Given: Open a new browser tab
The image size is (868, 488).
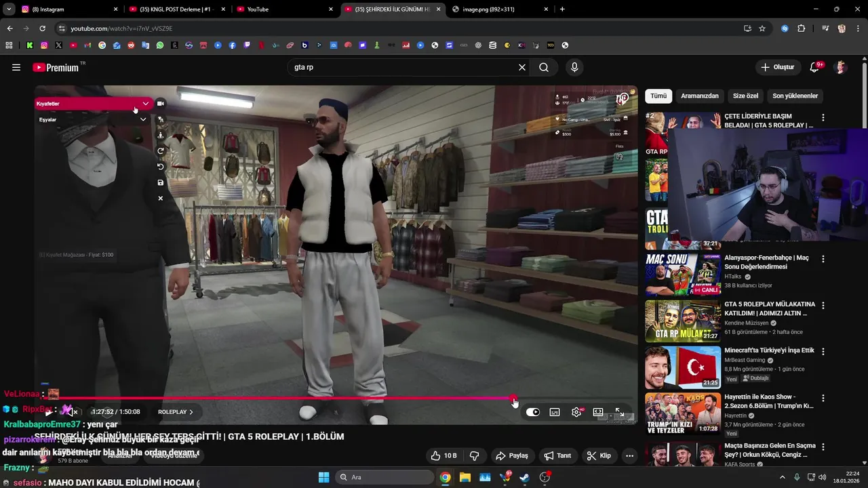Looking at the screenshot, I should click(x=562, y=9).
